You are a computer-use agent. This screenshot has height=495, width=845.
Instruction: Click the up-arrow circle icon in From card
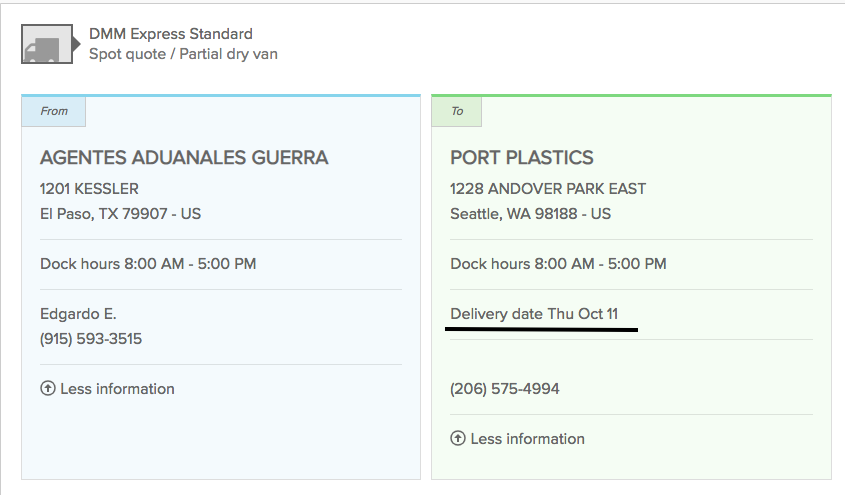48,388
